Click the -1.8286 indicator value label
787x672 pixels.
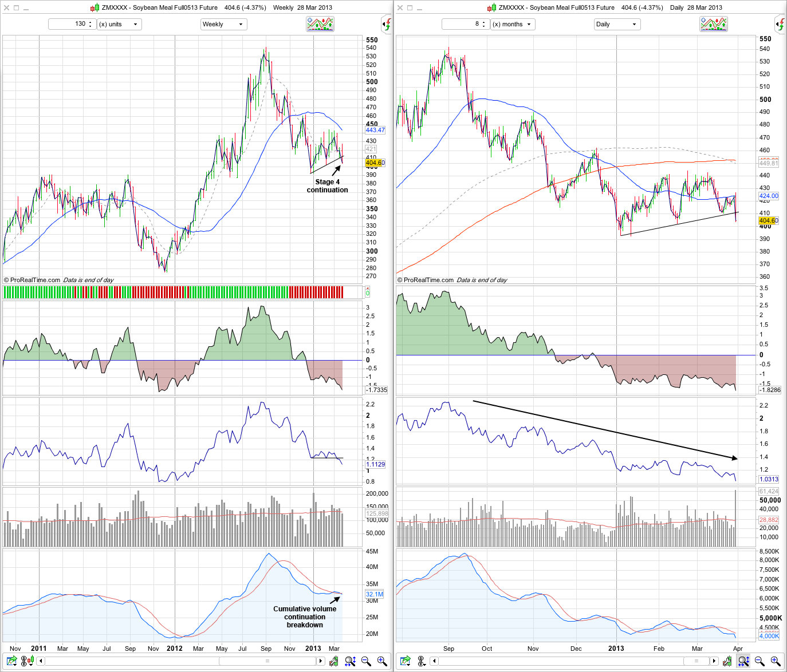(x=770, y=390)
